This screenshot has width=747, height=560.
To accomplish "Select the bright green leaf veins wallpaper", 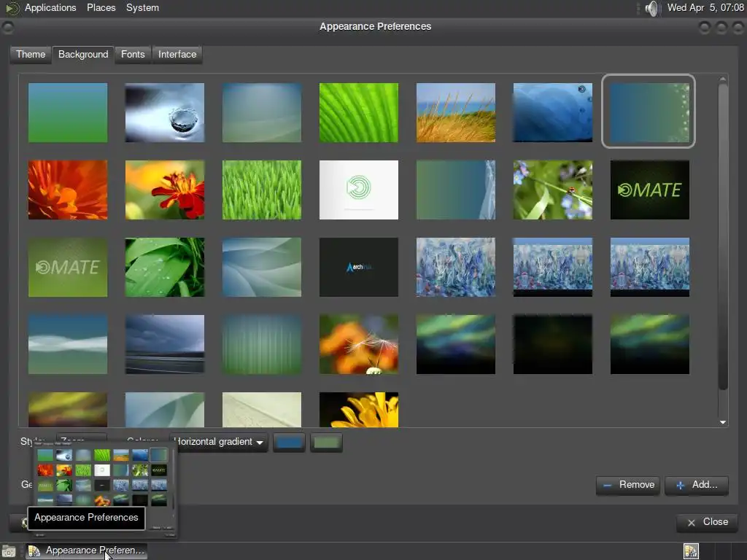I will [359, 112].
